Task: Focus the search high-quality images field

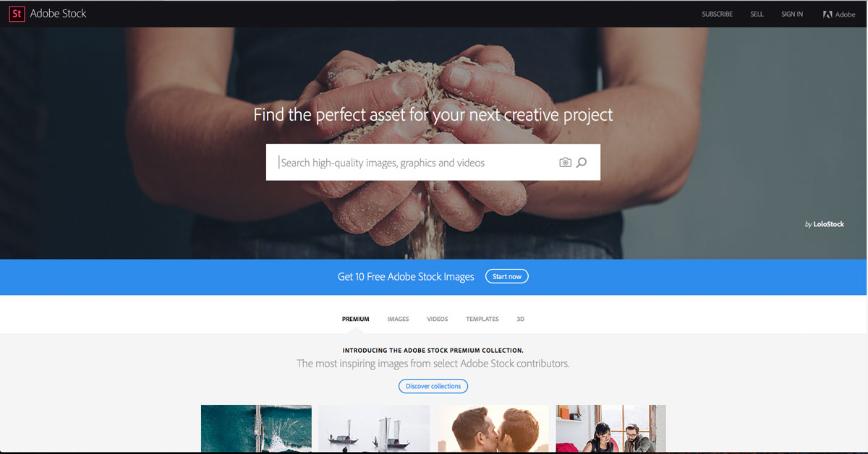Action: coord(412,163)
